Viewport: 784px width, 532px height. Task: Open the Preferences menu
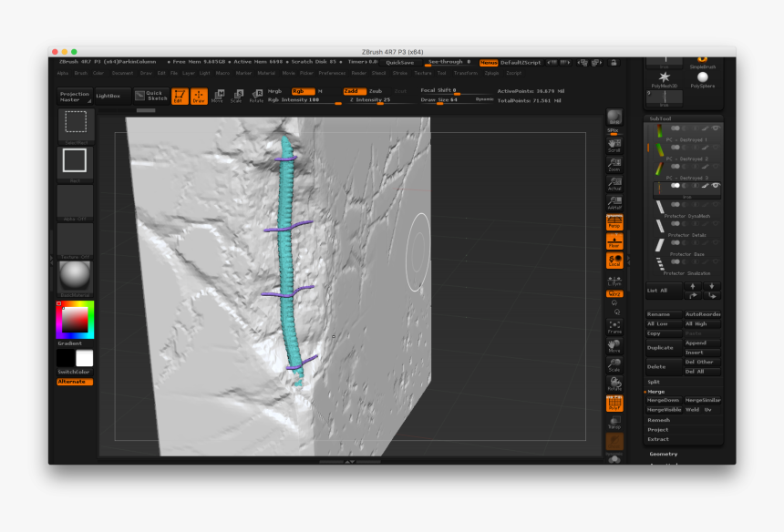coord(332,73)
